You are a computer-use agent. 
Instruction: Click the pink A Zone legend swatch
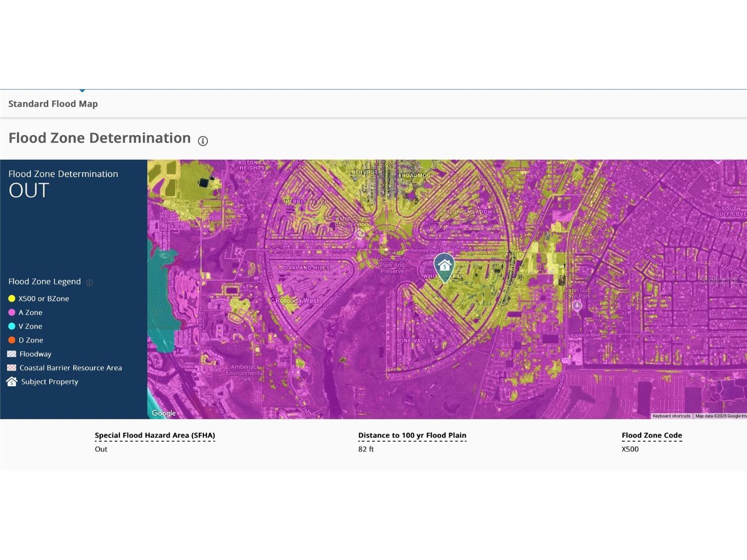point(11,313)
